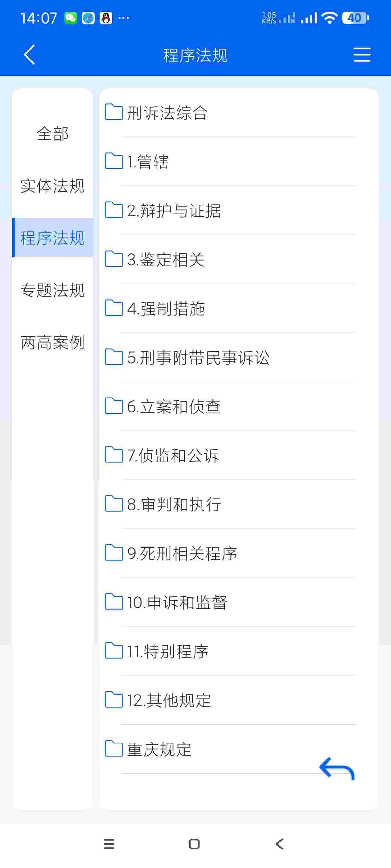This screenshot has width=391, height=868.
Task: Expand the 4.强制措施 folder
Action: [x=231, y=308]
